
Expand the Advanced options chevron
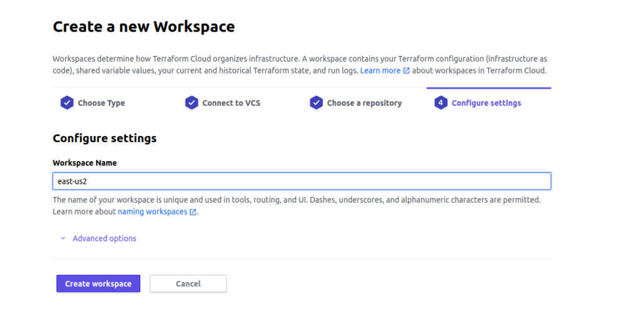pos(63,238)
